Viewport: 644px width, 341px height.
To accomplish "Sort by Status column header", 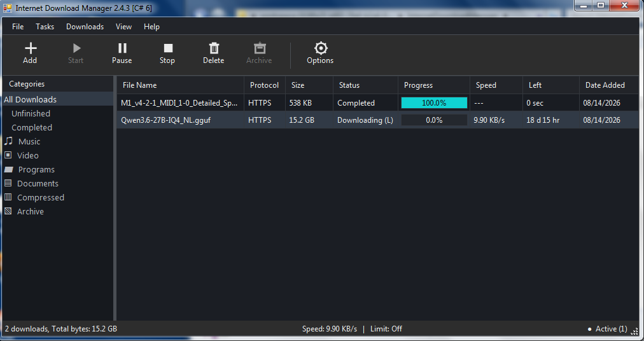I will 365,85.
